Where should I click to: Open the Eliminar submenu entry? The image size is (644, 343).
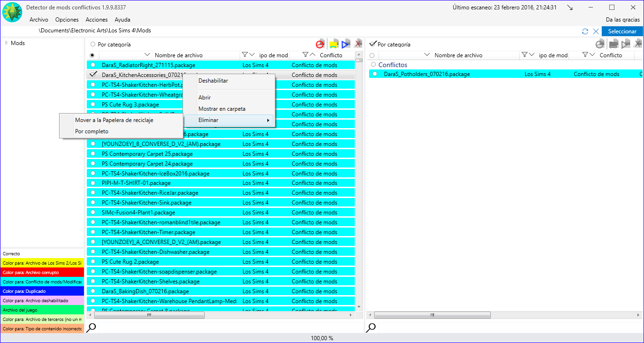228,120
